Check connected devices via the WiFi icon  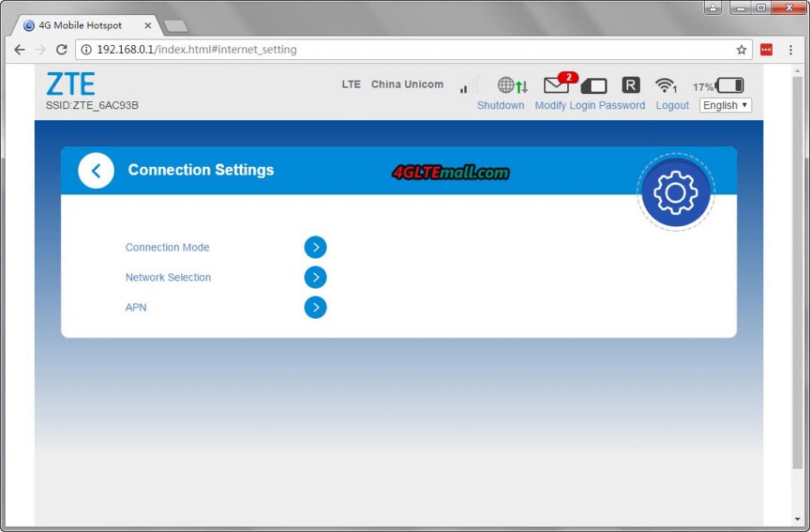tap(664, 85)
